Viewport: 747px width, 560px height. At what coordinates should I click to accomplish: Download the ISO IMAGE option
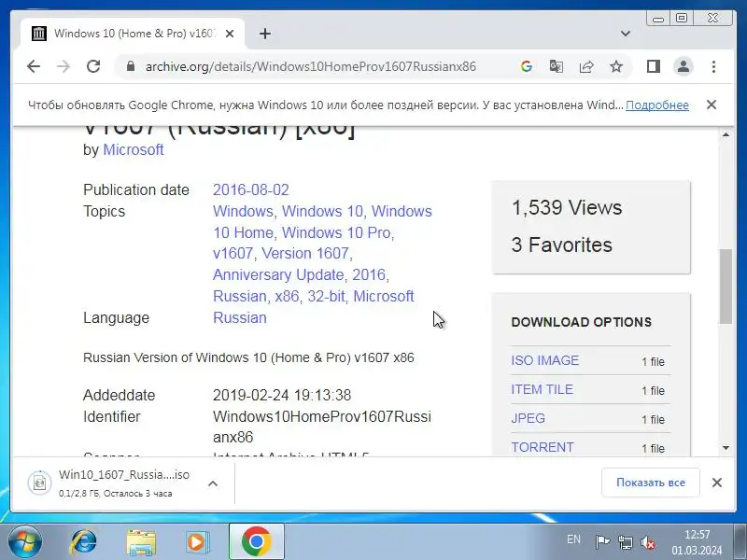click(545, 360)
